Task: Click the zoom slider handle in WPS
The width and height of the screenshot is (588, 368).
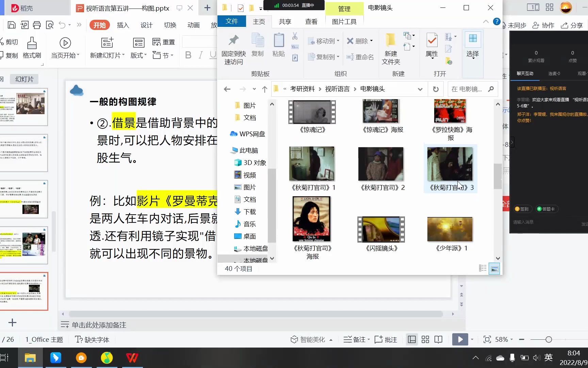Action: (549, 339)
